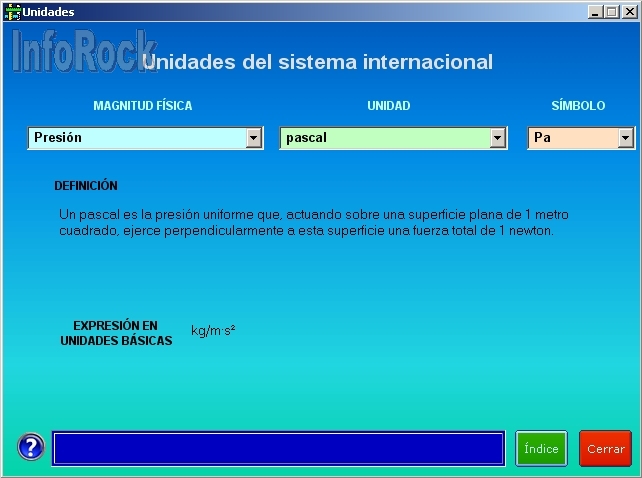The width and height of the screenshot is (642, 478).
Task: Click the Unidades del sistema internacional heading
Action: pyautogui.click(x=318, y=62)
